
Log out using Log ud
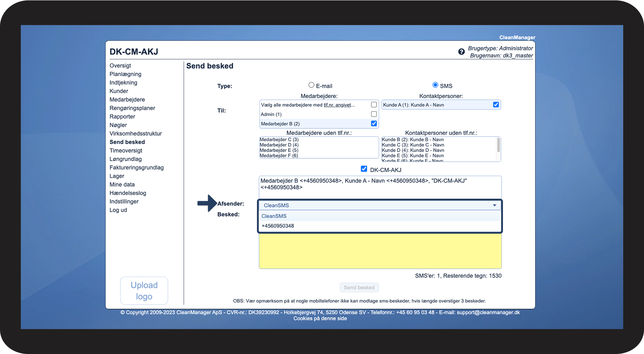point(118,210)
